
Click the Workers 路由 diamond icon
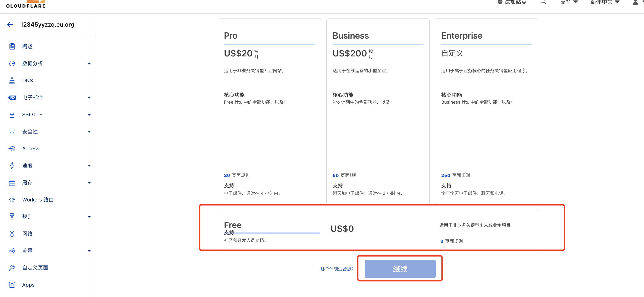12,200
